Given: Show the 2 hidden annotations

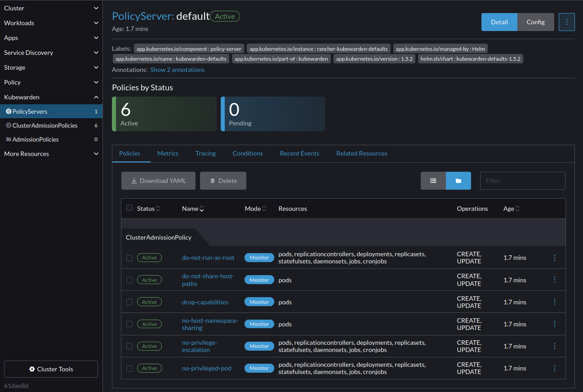Looking at the screenshot, I should tap(177, 70).
